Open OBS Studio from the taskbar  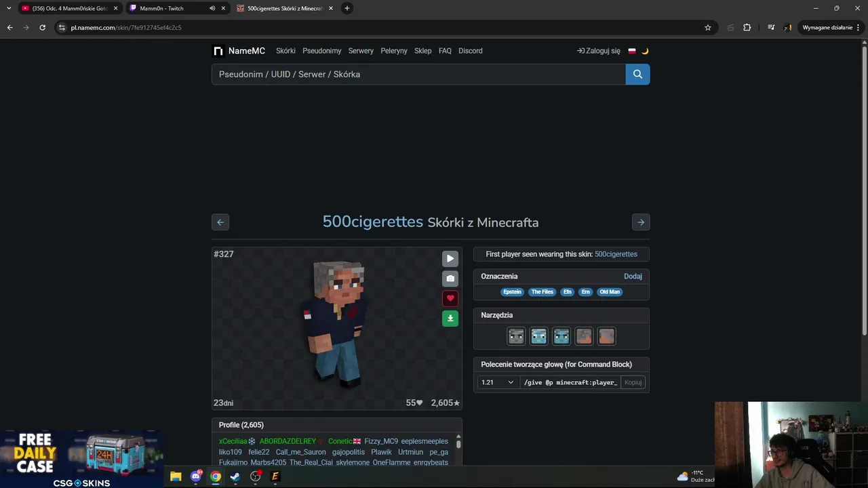256,476
